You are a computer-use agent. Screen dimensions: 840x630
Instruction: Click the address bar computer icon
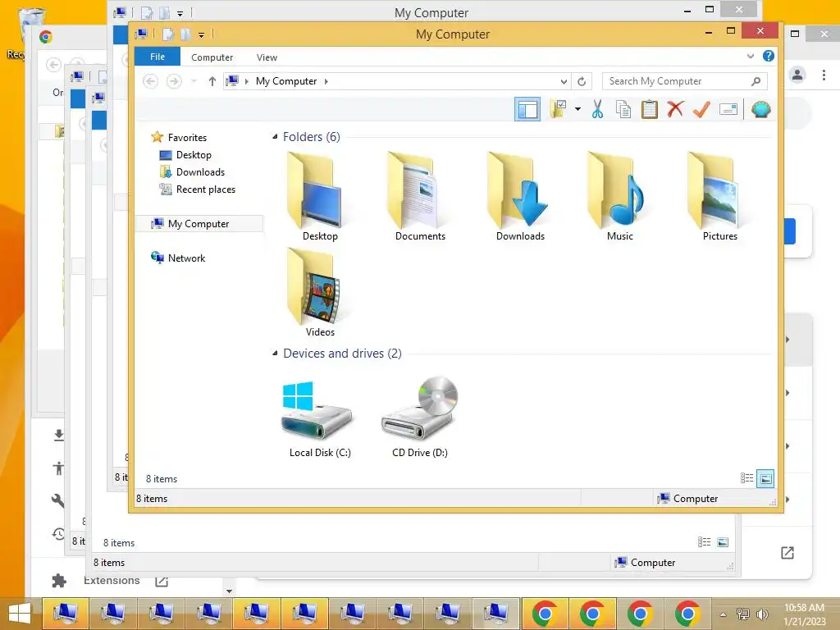tap(232, 81)
